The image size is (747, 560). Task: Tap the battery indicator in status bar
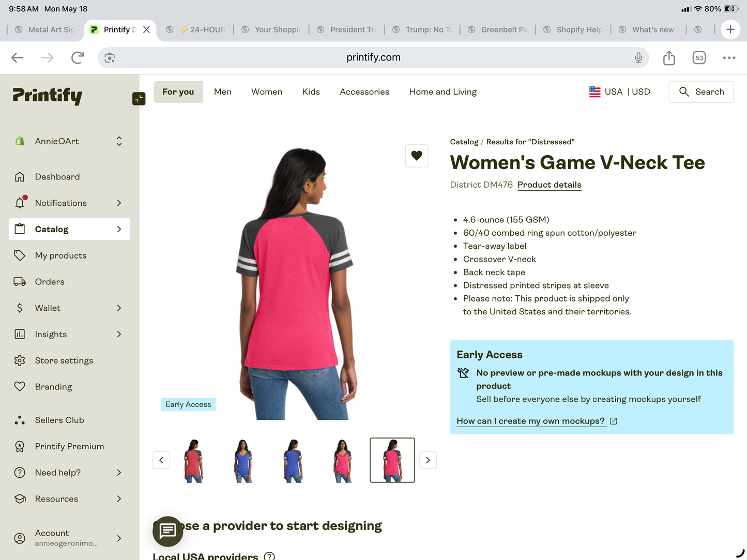(731, 9)
